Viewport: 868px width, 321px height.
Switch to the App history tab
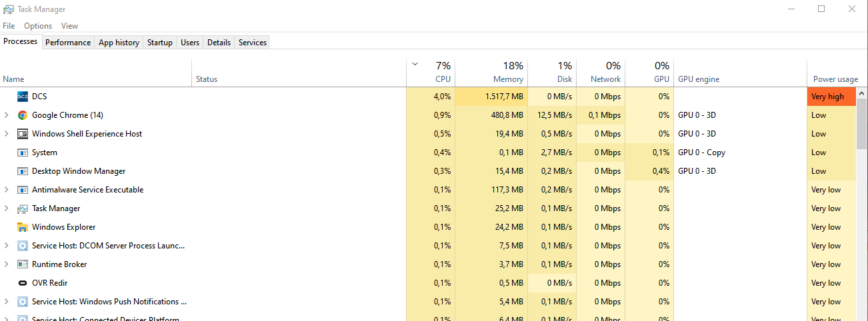pos(119,42)
